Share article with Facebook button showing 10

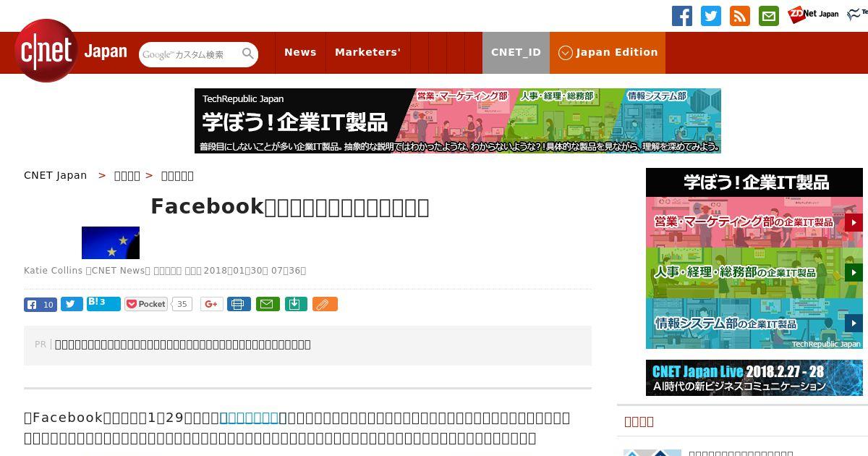pyautogui.click(x=41, y=305)
